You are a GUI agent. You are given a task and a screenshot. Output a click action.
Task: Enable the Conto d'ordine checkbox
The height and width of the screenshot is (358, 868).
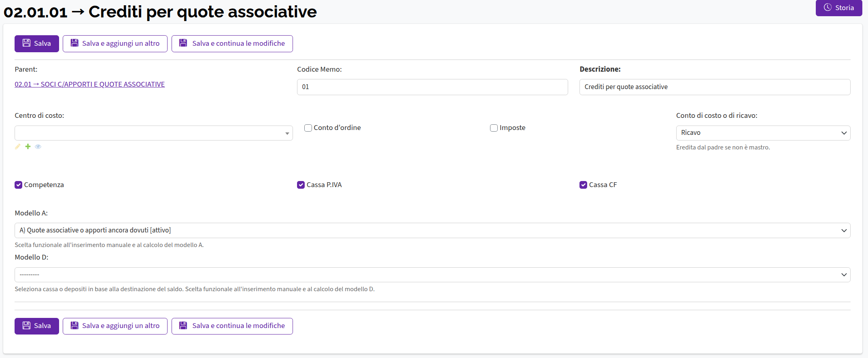(308, 128)
